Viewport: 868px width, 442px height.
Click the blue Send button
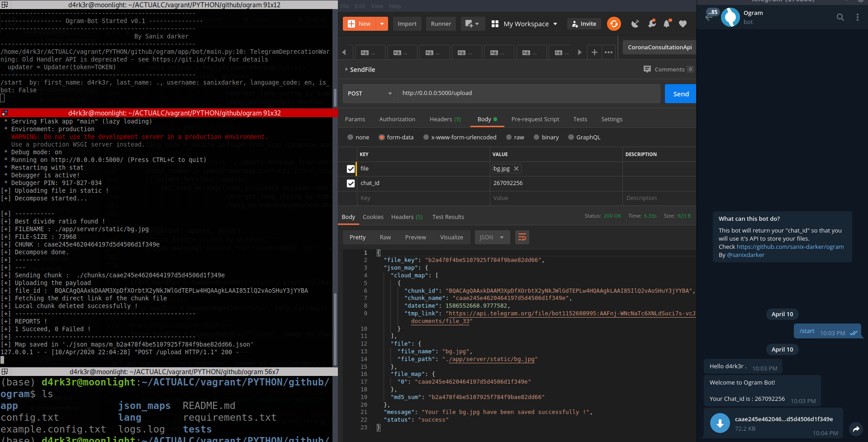click(x=681, y=94)
